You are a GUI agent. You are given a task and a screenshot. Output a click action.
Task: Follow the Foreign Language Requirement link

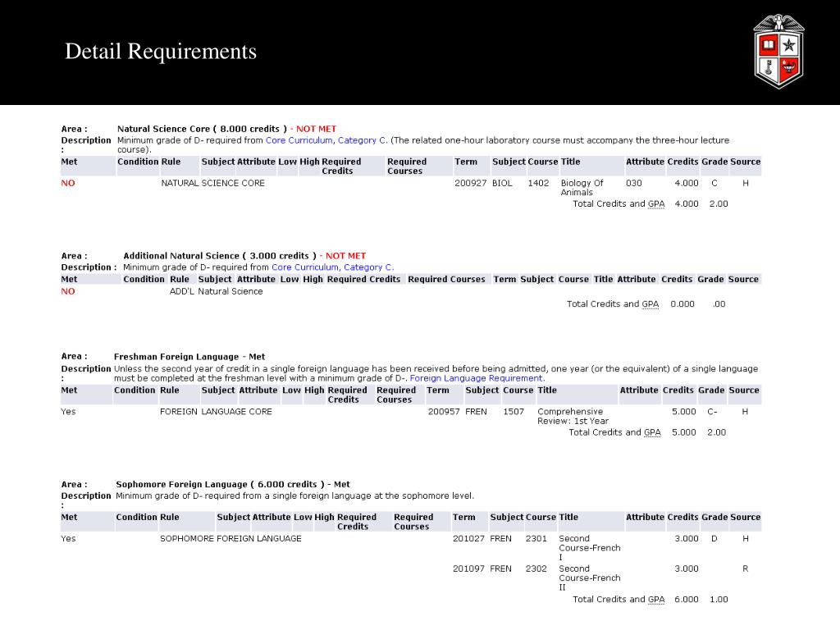pos(477,378)
